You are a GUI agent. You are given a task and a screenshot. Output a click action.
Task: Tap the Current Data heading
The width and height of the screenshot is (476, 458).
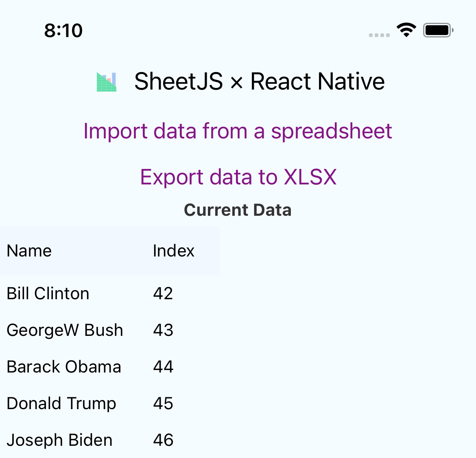coord(238,210)
